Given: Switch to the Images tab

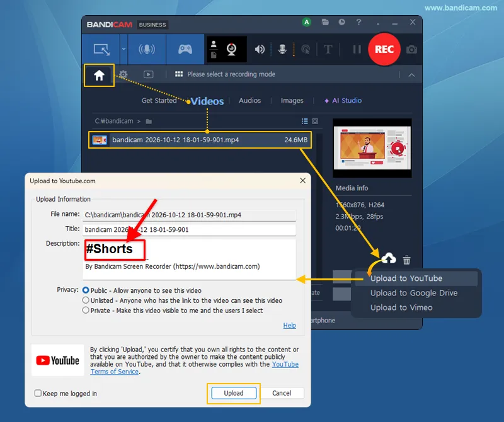Looking at the screenshot, I should coord(292,101).
